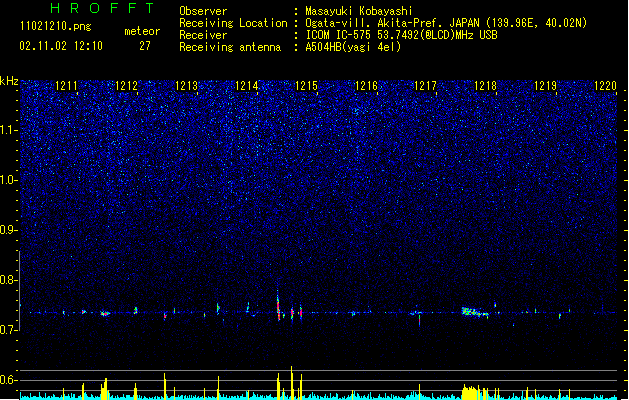Click the 1214 time axis marker
Viewport: 629px width, 400px height.
click(246, 86)
